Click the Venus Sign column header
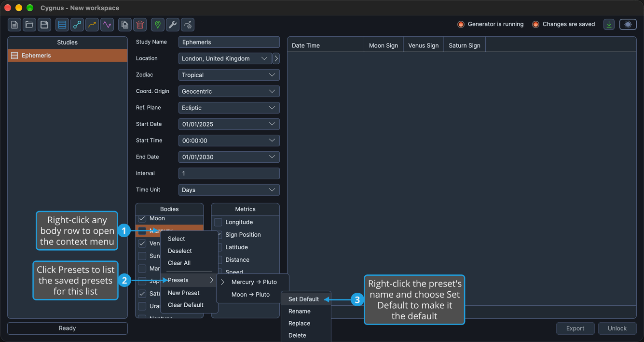 tap(424, 45)
